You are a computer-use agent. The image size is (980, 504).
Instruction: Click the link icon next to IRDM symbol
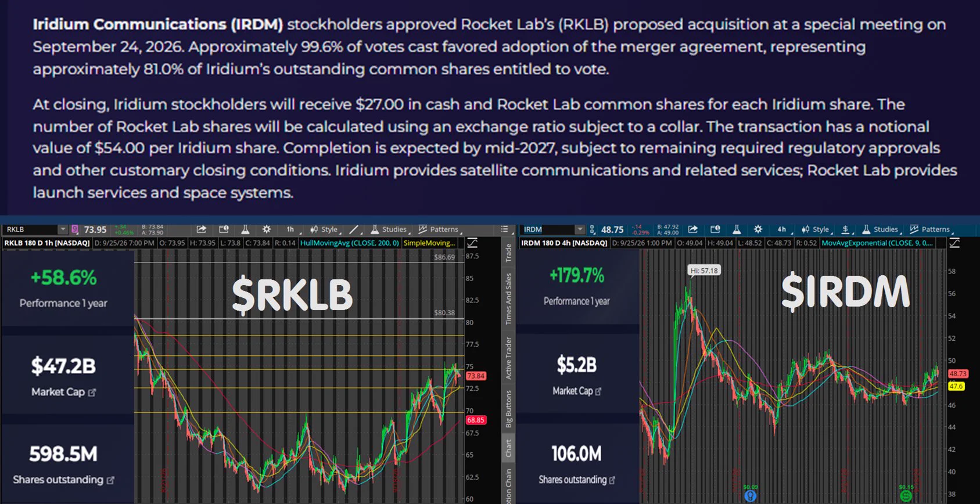tap(593, 229)
